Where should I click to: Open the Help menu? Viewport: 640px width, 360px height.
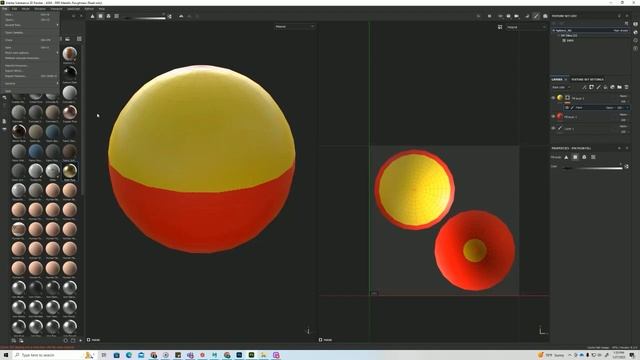pyautogui.click(x=102, y=9)
